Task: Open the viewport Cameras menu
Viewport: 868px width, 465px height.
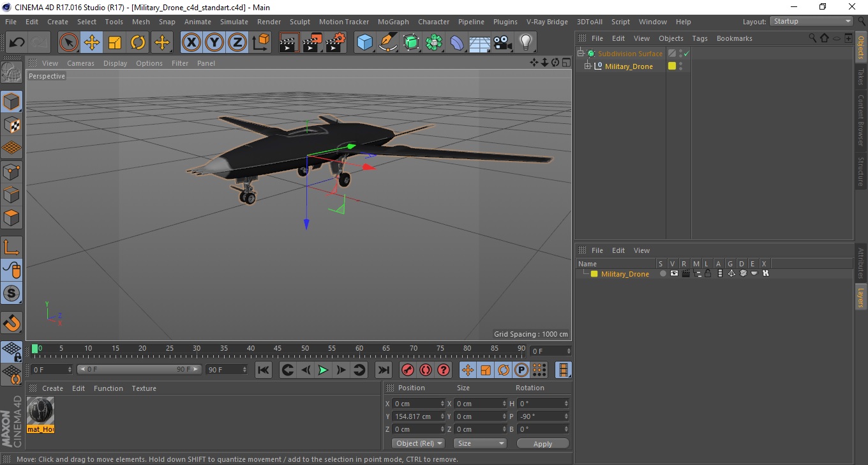Action: (x=80, y=63)
